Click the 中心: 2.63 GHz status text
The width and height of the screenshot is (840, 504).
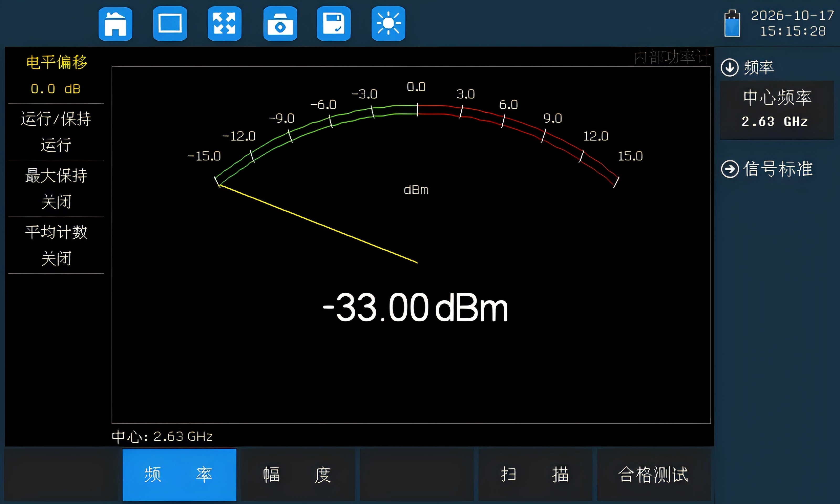tap(162, 437)
